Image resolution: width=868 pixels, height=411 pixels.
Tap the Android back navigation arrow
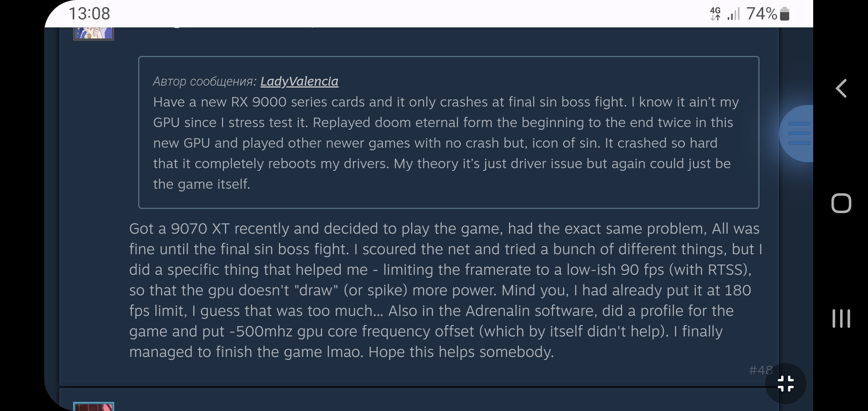[841, 89]
